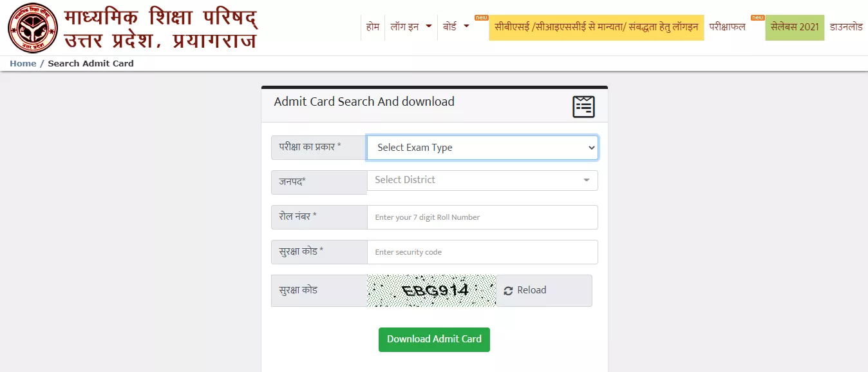Image resolution: width=868 pixels, height=372 pixels.
Task: Open सेलेबस 2021 menu item
Action: (795, 27)
